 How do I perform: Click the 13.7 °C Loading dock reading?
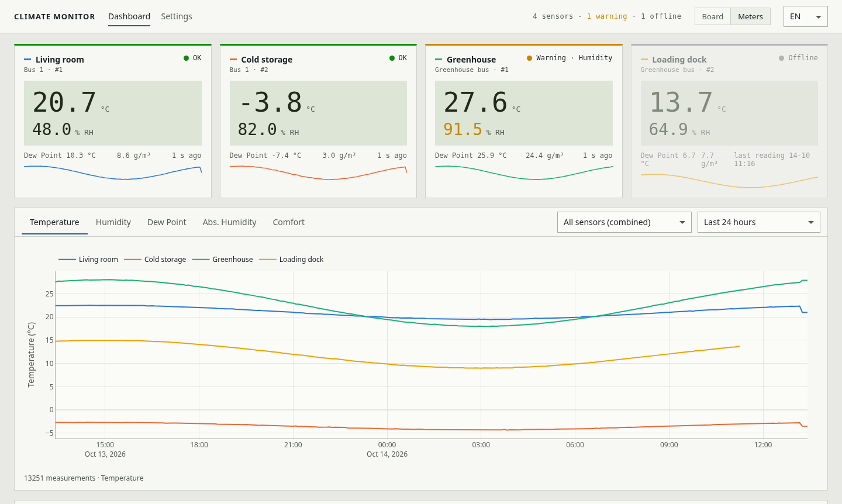688,102
